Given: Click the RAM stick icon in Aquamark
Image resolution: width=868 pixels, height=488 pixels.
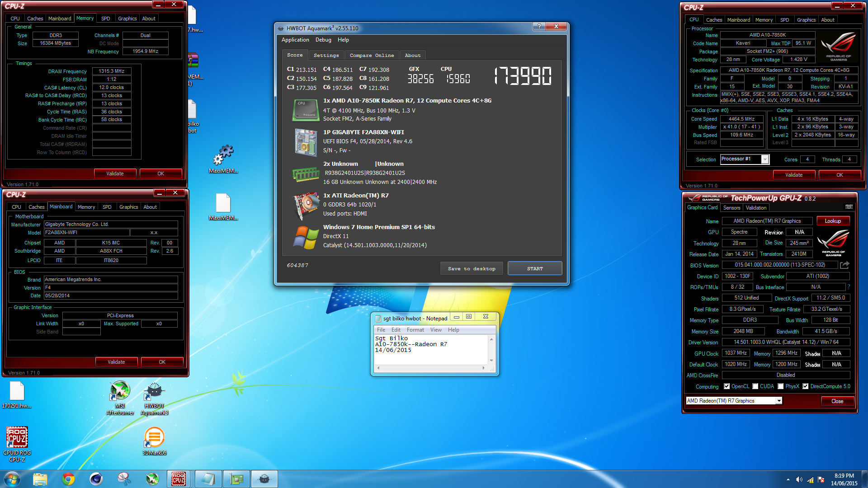Looking at the screenshot, I should [x=306, y=174].
